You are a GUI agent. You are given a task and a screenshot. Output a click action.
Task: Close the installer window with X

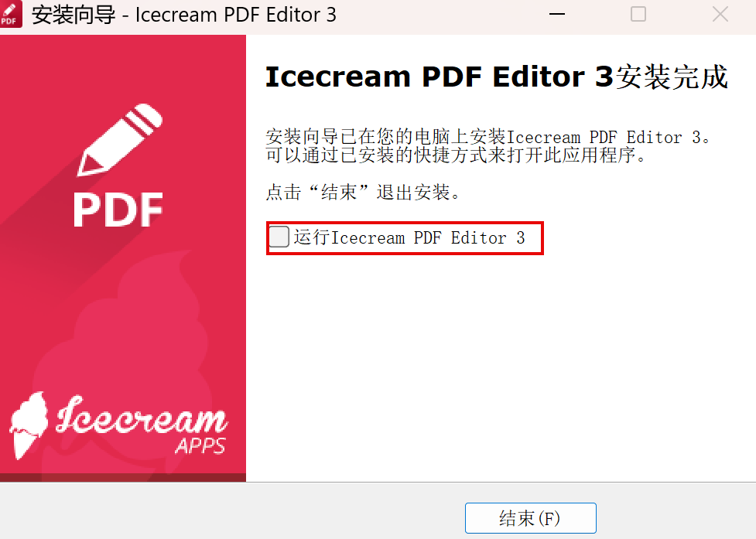click(720, 15)
